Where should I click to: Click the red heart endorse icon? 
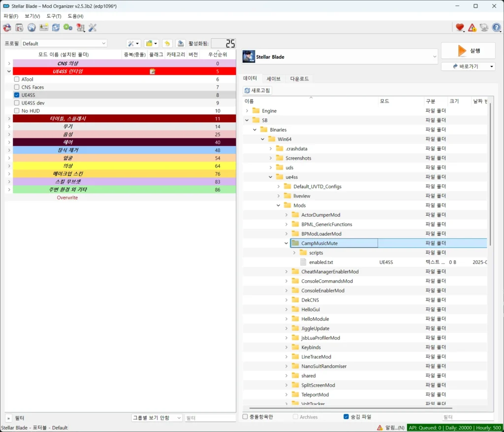460,28
